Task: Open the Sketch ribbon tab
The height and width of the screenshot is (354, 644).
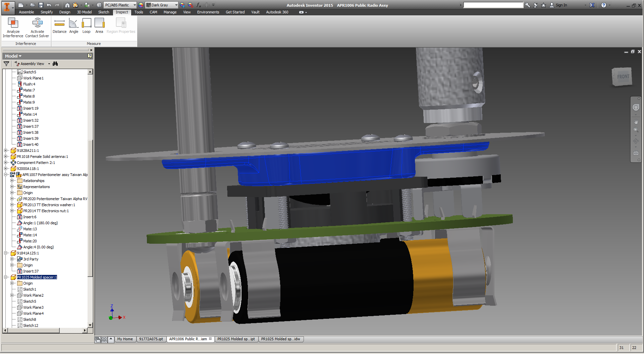Action: pos(104,12)
